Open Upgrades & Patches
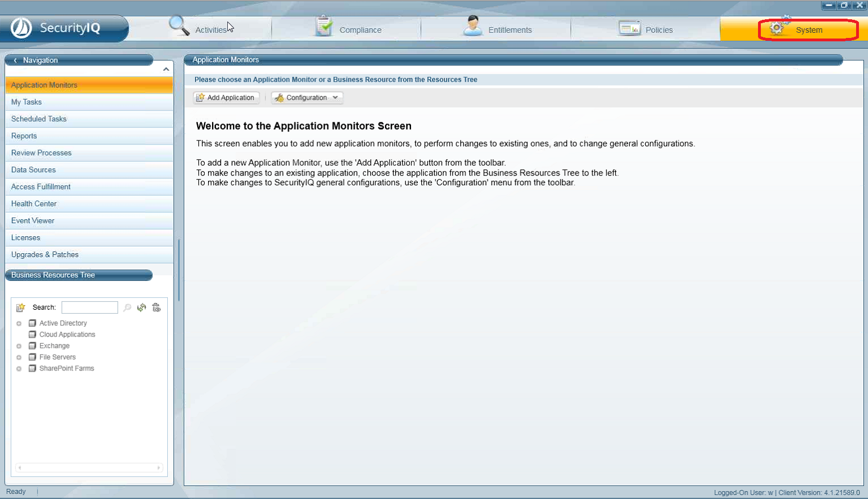This screenshot has height=499, width=868. tap(90, 255)
